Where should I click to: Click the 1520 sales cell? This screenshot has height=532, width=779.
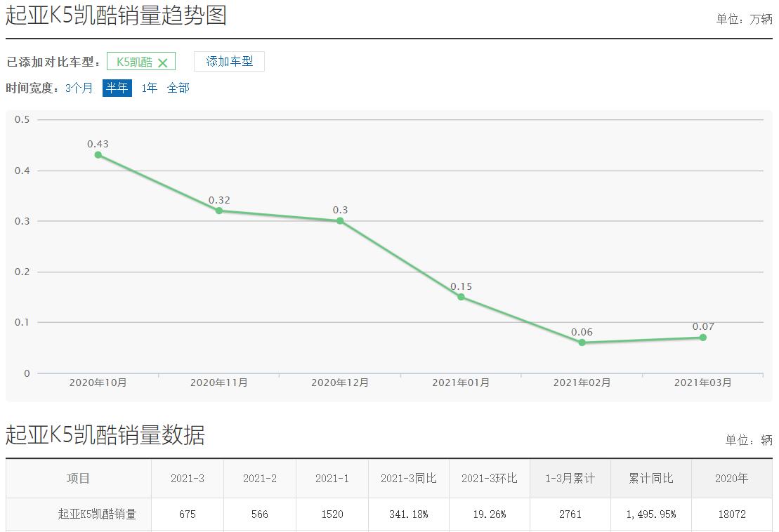332,514
